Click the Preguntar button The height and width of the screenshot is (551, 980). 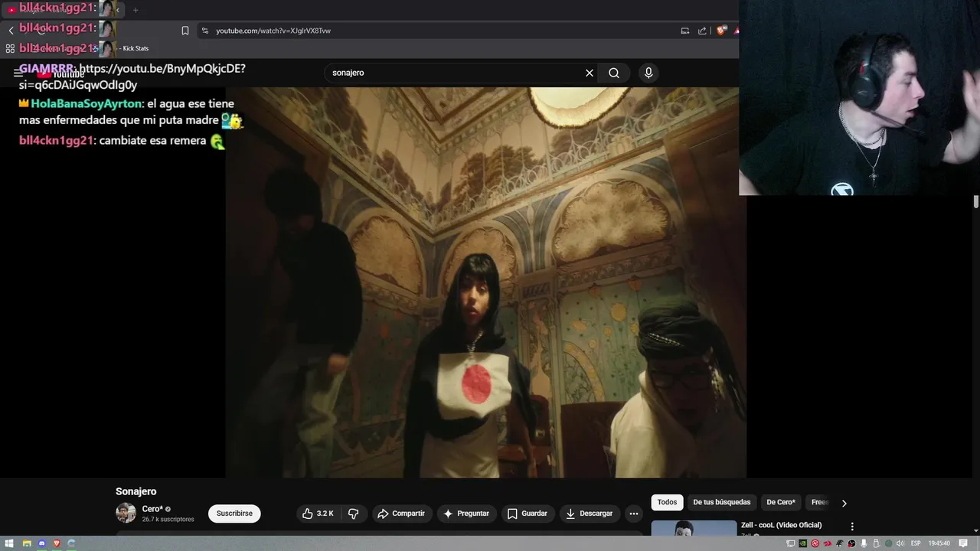[x=465, y=514]
